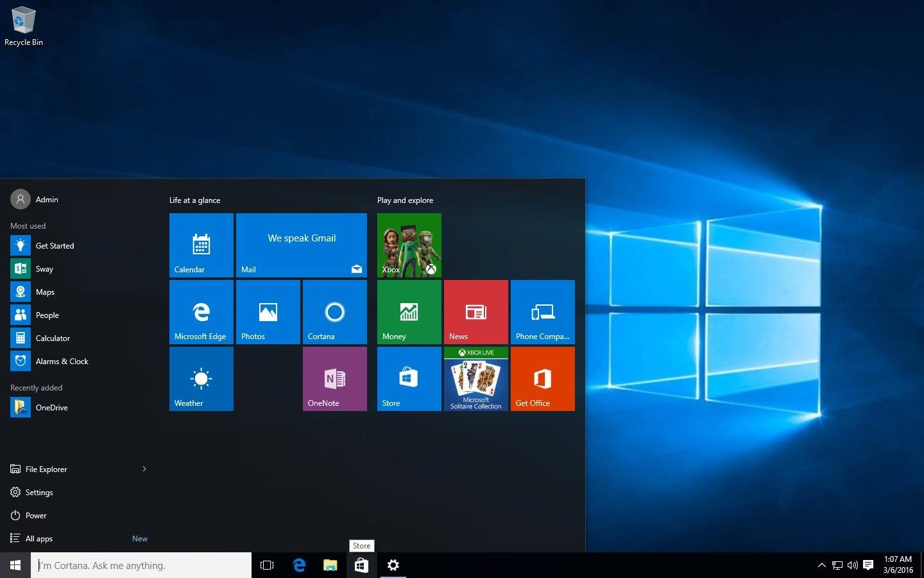Open Microsoft Edge tile
Screen dimensions: 924x578
pyautogui.click(x=201, y=312)
